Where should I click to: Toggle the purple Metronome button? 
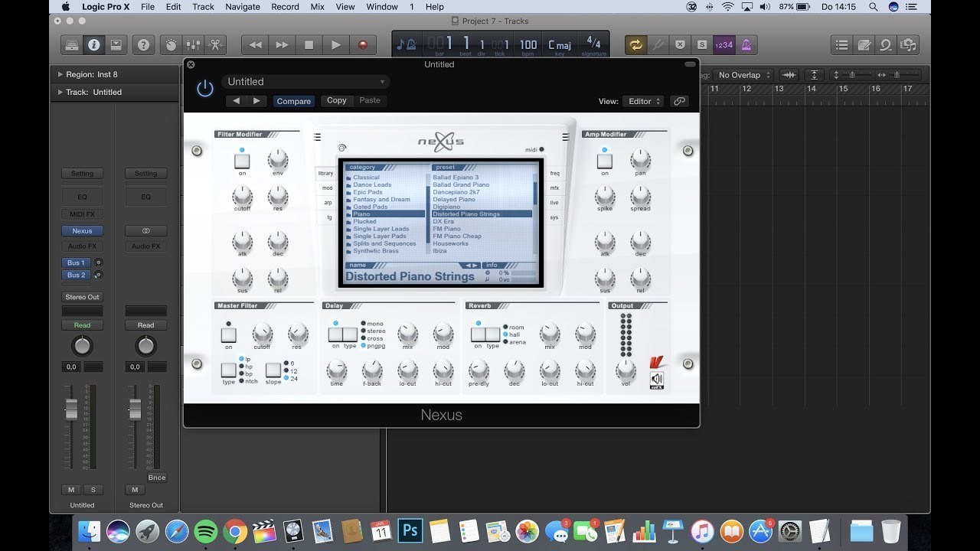coord(746,44)
